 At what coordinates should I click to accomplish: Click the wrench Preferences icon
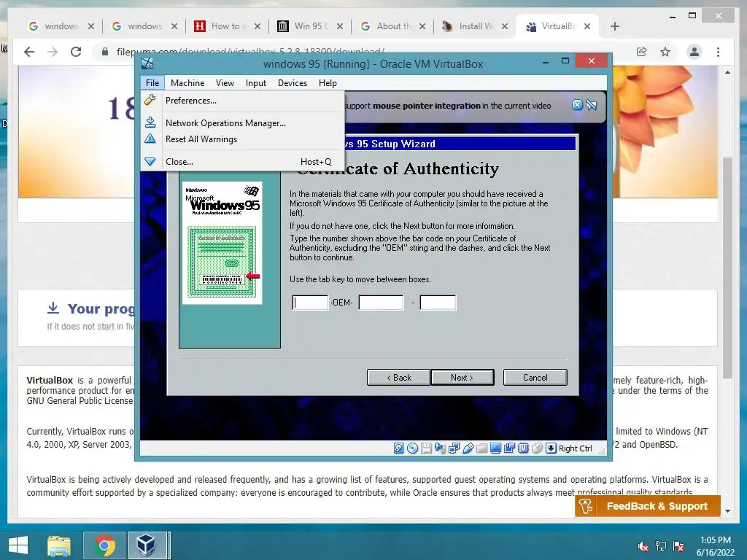pos(150,100)
